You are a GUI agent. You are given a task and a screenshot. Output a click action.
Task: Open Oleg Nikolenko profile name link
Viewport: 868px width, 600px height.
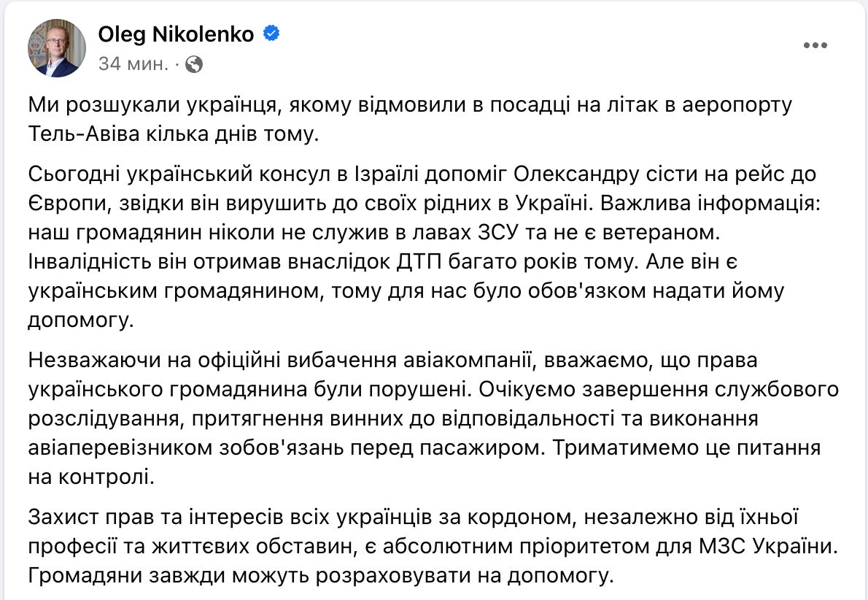178,34
